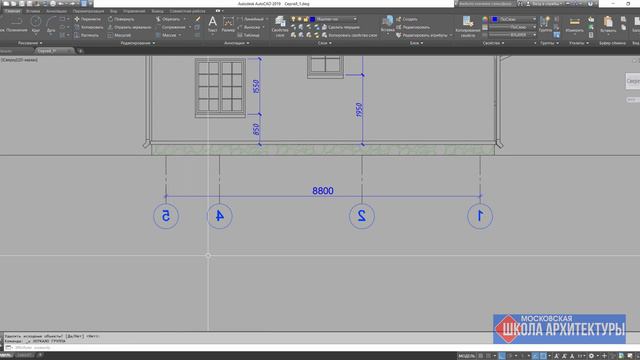Select the Dimension (Размер) tool

click(228, 24)
